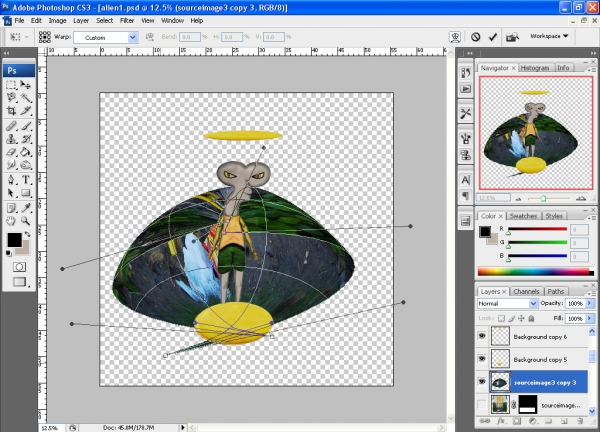Viewport: 600px width, 432px height.
Task: Select the Eyedropper tool
Action: [26, 208]
